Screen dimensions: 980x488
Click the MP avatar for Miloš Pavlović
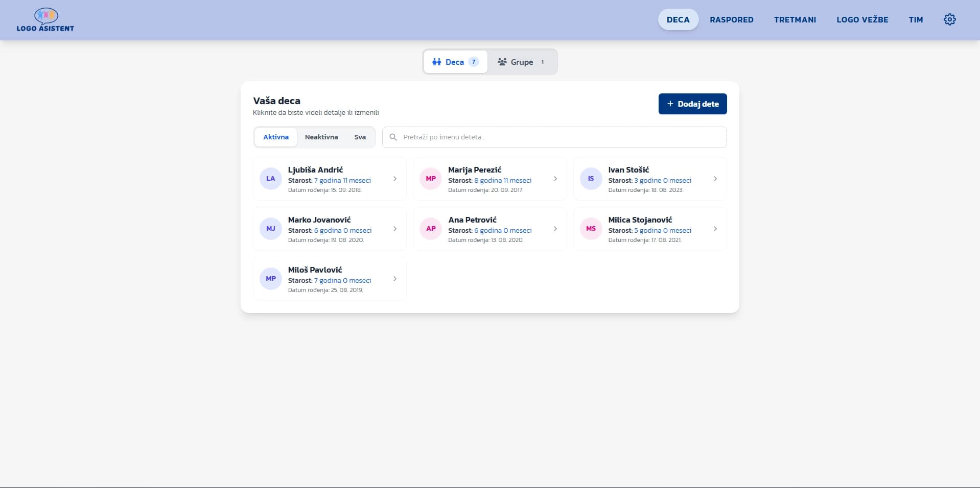(271, 279)
